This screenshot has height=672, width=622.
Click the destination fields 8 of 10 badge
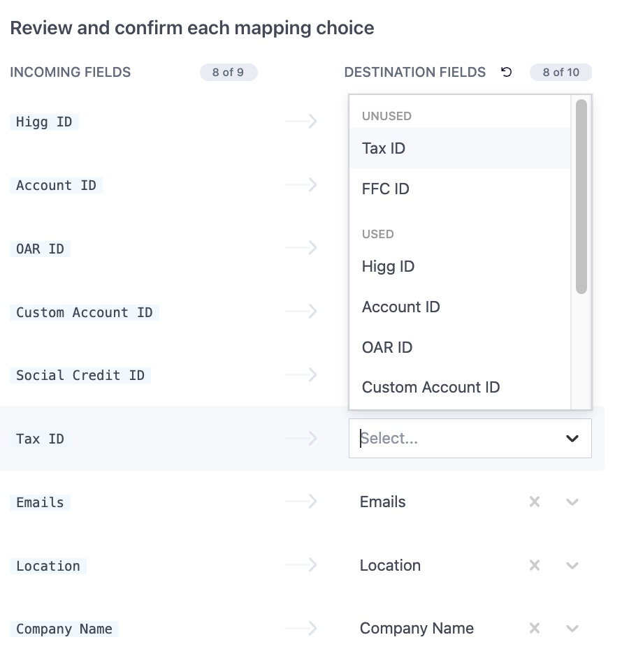coord(560,72)
